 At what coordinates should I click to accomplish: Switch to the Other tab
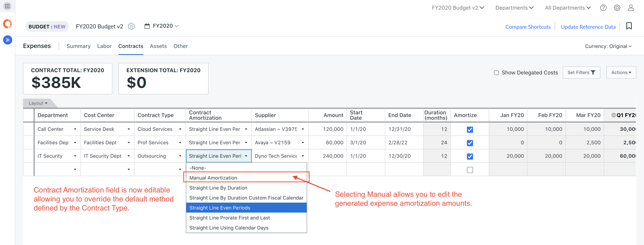click(x=181, y=46)
